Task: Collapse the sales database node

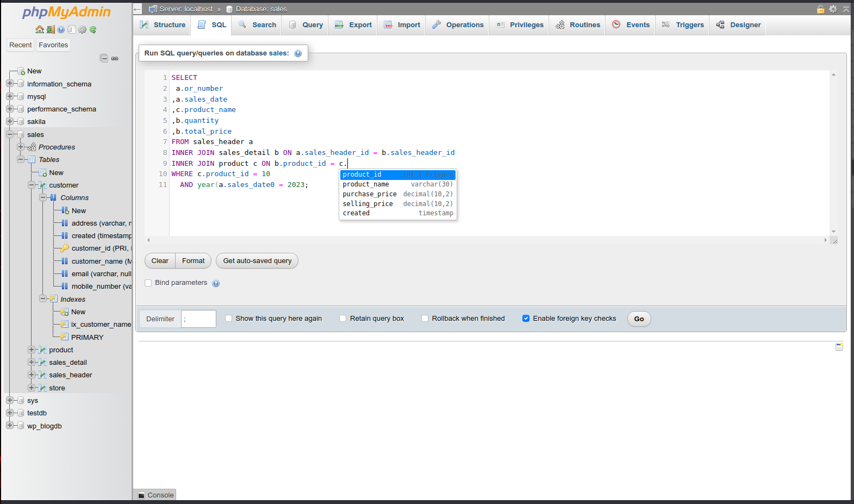Action: coord(9,134)
